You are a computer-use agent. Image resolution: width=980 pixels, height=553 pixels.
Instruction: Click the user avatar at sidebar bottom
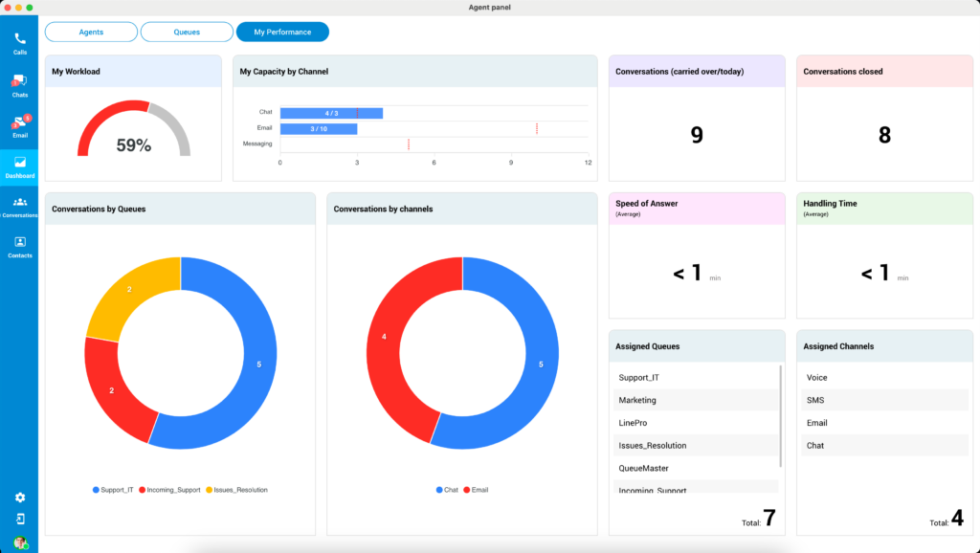click(20, 542)
